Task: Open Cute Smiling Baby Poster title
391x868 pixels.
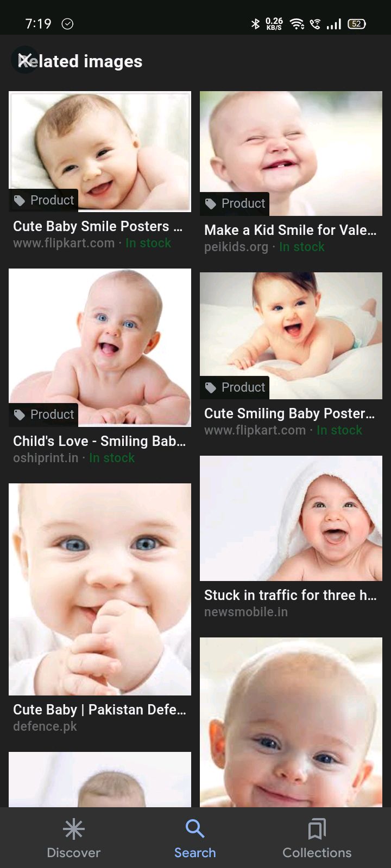Action: 289,413
